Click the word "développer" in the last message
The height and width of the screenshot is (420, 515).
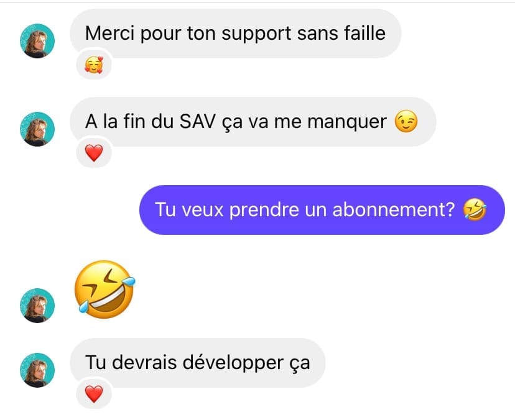tap(233, 363)
